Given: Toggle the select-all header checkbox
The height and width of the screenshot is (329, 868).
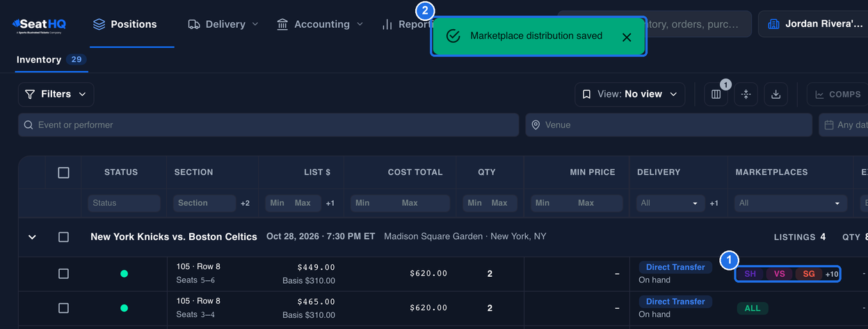Looking at the screenshot, I should coord(63,172).
